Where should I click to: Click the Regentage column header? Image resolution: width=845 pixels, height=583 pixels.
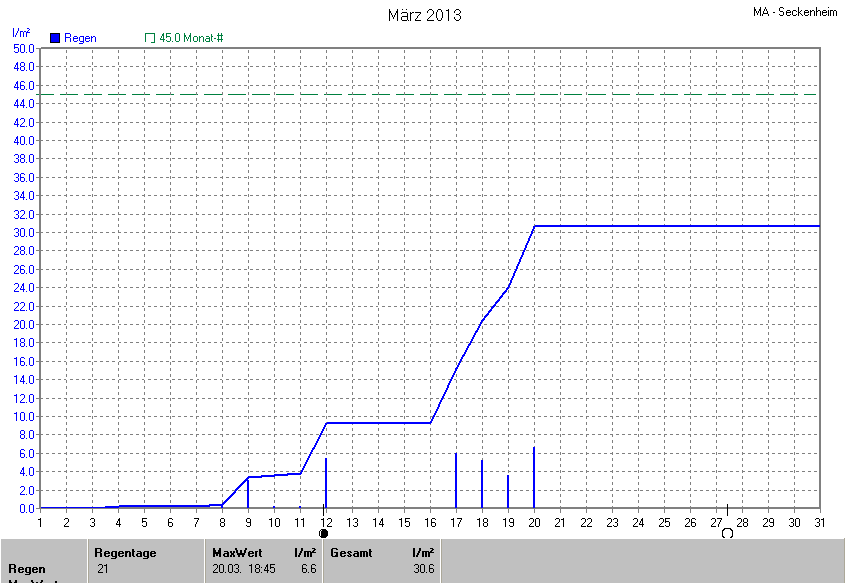click(125, 552)
